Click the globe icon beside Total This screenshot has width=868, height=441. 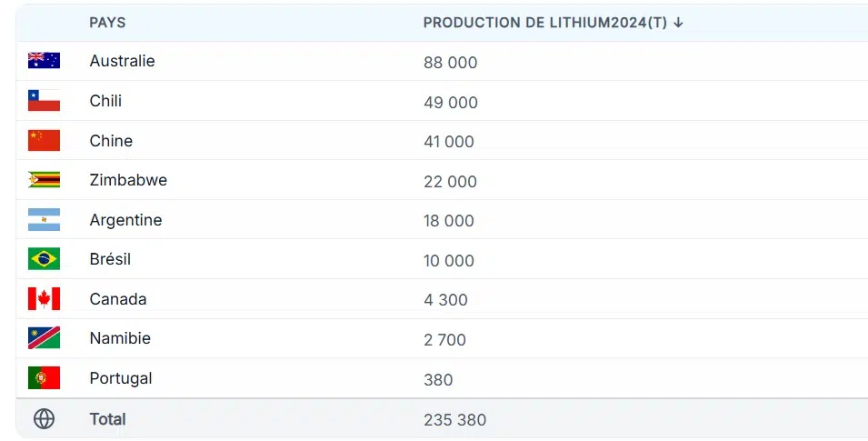tap(44, 419)
